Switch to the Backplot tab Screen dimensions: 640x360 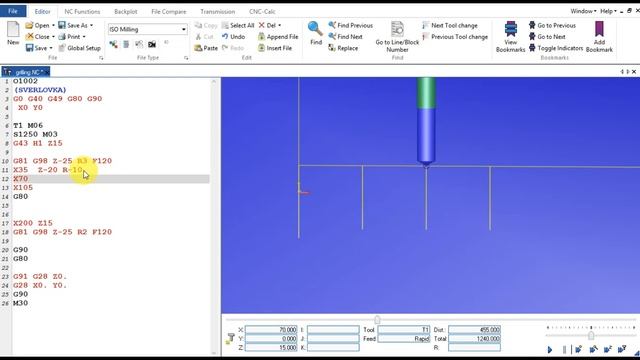126,11
